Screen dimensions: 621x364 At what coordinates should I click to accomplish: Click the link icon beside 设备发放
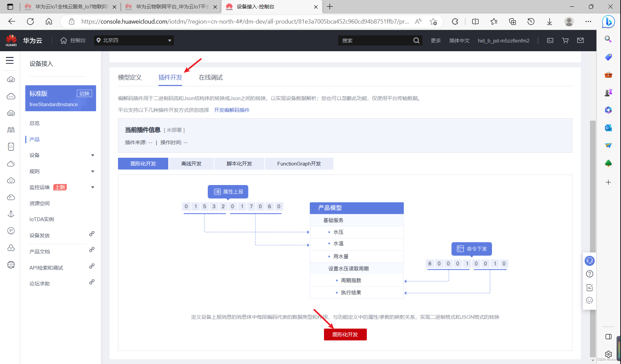coord(92,234)
